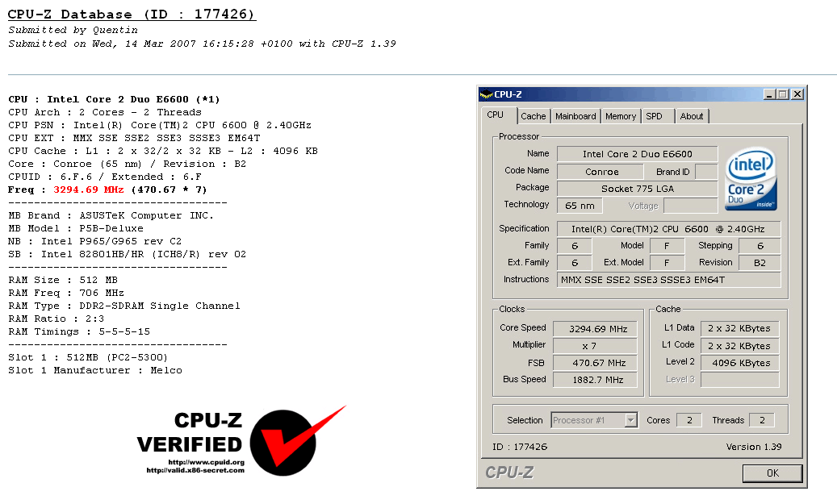Click 'Version 1.39' in CPU-Z window
837x504 pixels.
coord(754,447)
